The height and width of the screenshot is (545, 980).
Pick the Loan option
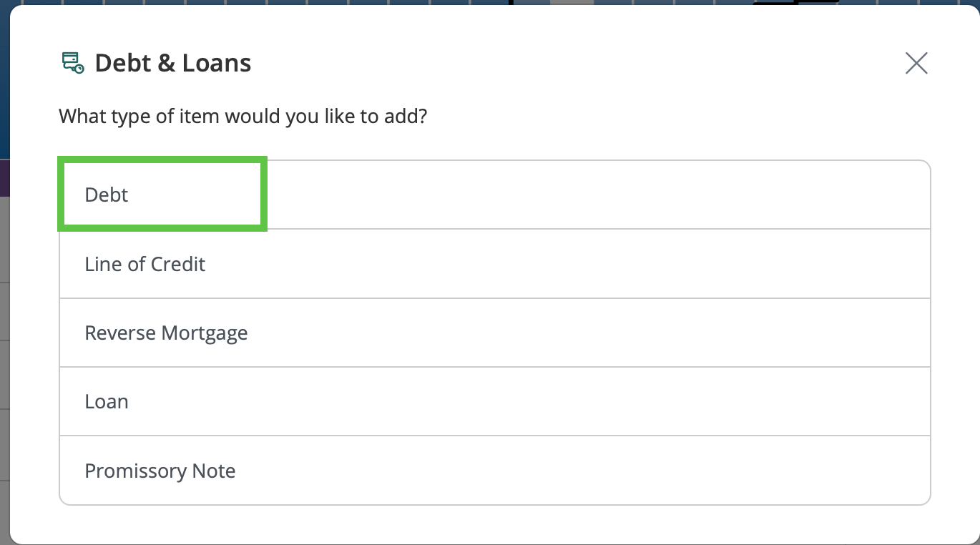495,401
